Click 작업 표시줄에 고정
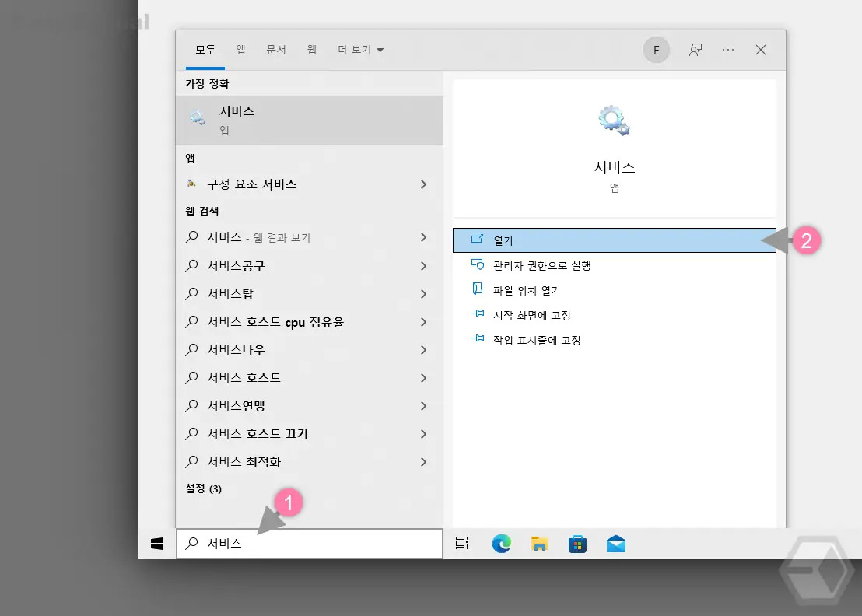The height and width of the screenshot is (616, 862). [x=614, y=340]
